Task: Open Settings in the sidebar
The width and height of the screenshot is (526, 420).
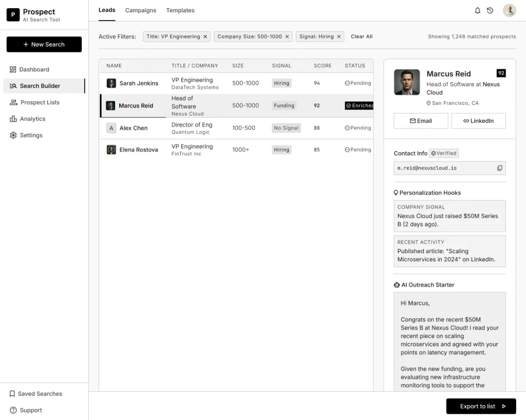Action: pyautogui.click(x=44, y=135)
